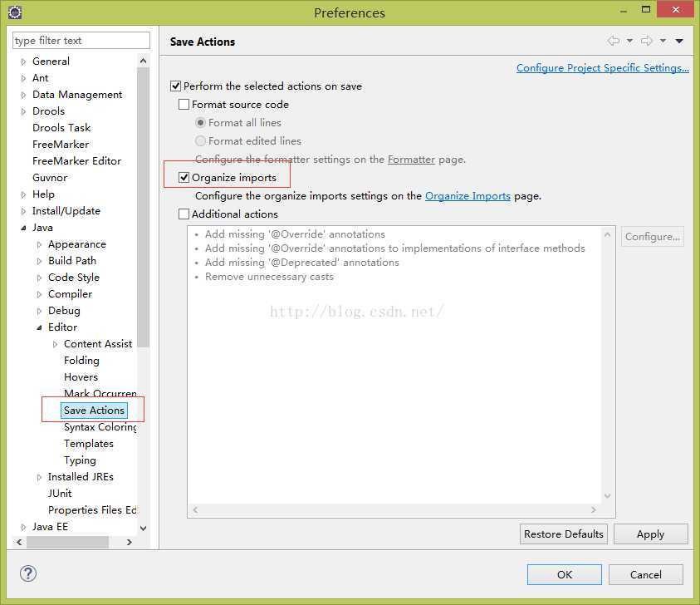Expand the Build Path node

pos(39,261)
